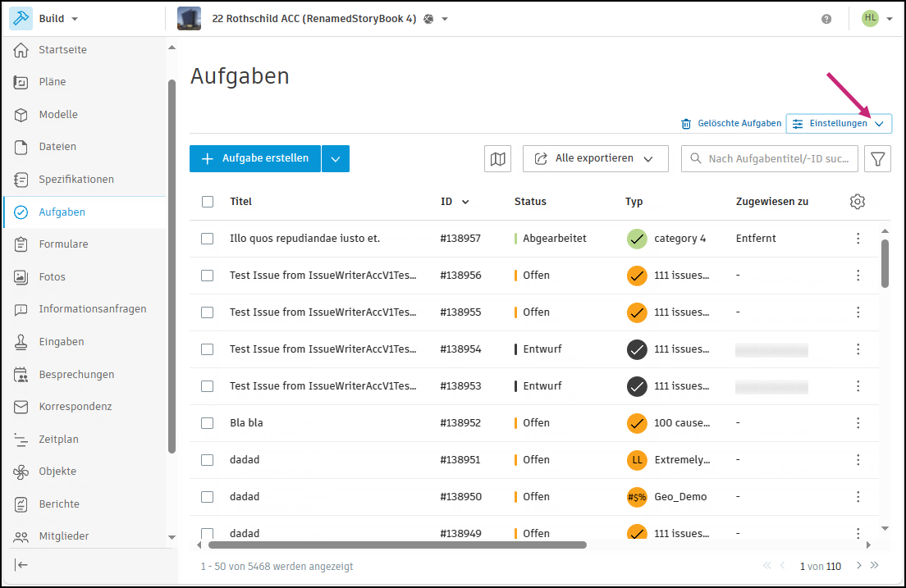Select Formulare in sidebar
The width and height of the screenshot is (906, 588).
point(63,244)
